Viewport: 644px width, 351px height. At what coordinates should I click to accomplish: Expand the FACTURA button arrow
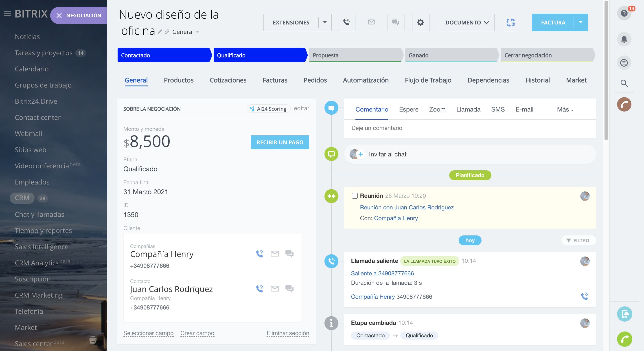tap(580, 22)
